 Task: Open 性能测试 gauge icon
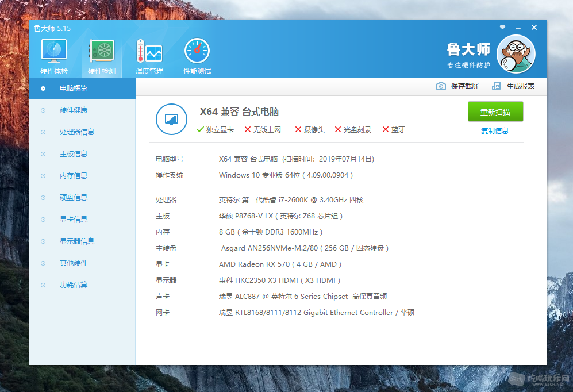coord(197,52)
